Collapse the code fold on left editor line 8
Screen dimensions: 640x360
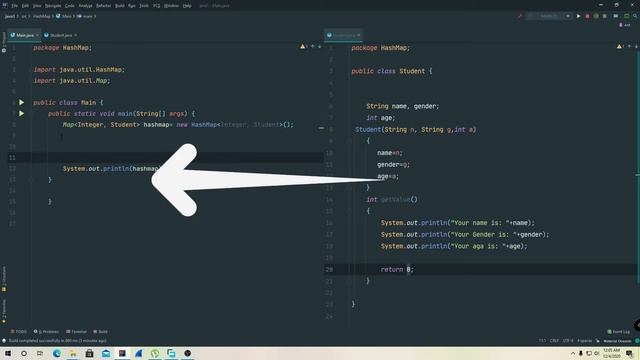click(x=321, y=128)
